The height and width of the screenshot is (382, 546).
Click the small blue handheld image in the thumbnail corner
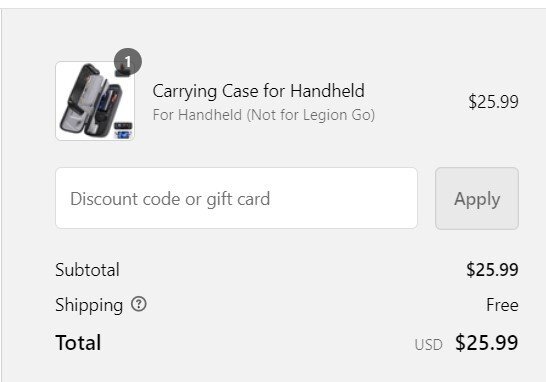click(x=123, y=134)
